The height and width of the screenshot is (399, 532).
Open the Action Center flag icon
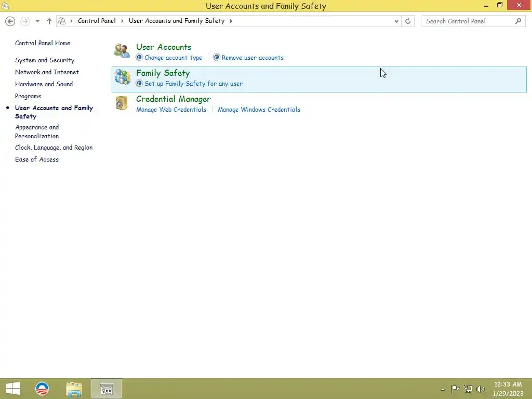pyautogui.click(x=455, y=389)
